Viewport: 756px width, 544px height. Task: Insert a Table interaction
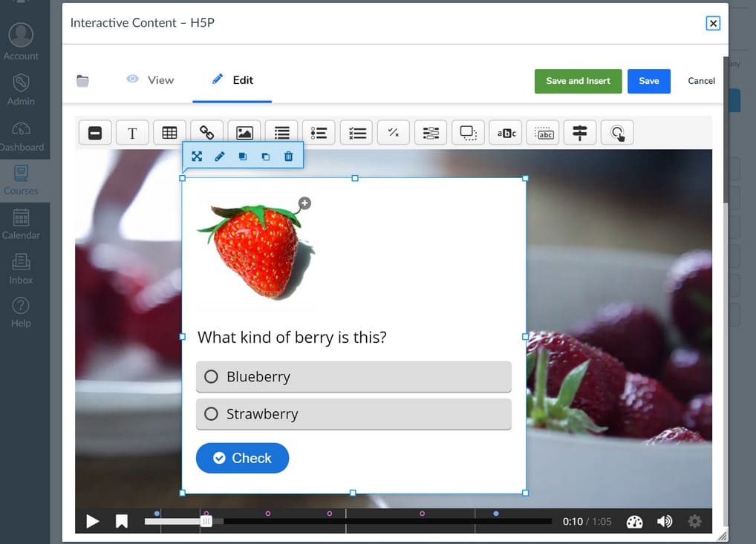169,133
